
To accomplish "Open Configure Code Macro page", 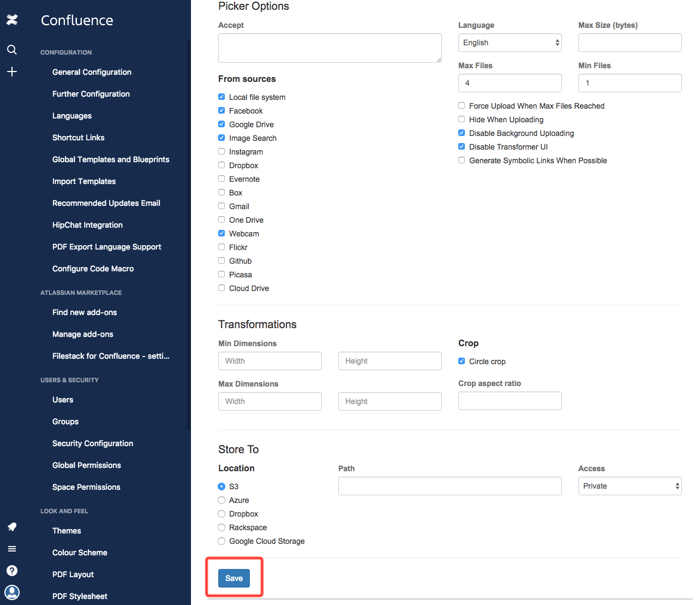I will pyautogui.click(x=93, y=269).
